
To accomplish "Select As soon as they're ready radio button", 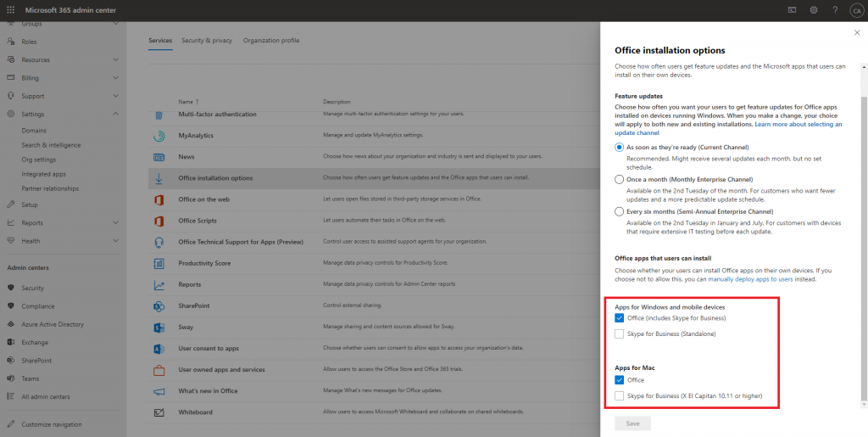I will [x=620, y=148].
